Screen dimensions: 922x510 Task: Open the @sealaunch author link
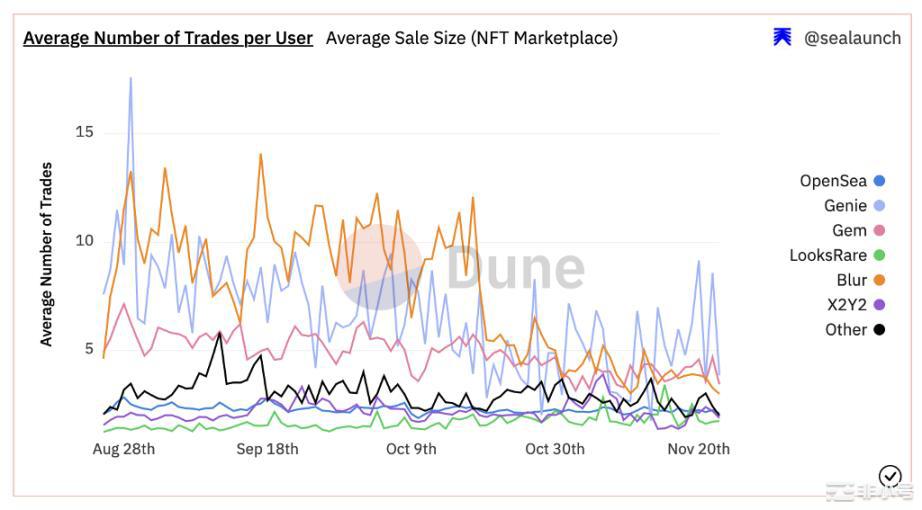(852, 38)
